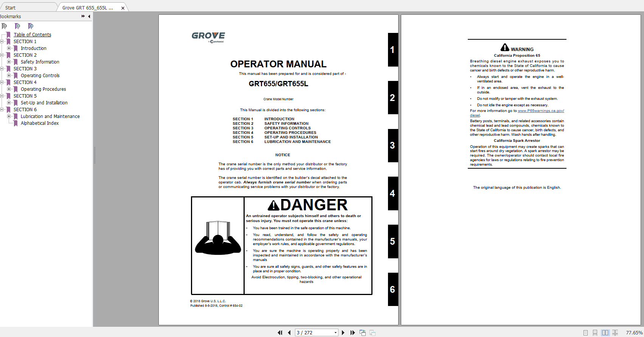
Task: Click the Bookmarks panel title
Action: pos(11,16)
